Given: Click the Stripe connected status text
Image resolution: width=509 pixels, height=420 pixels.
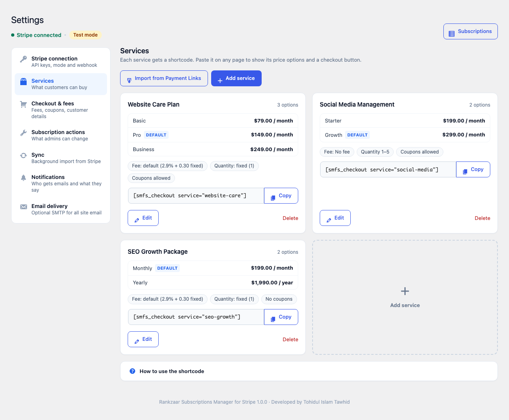Looking at the screenshot, I should pos(39,35).
